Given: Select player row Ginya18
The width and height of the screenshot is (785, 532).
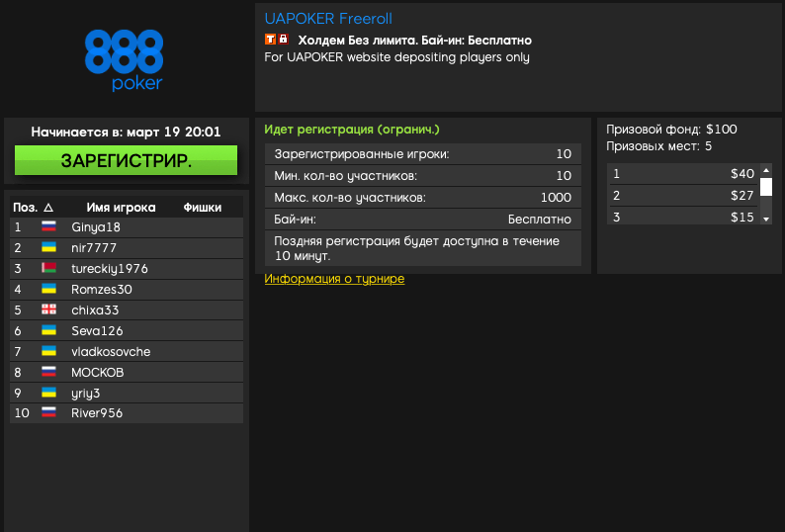Looking at the screenshot, I should [127, 226].
